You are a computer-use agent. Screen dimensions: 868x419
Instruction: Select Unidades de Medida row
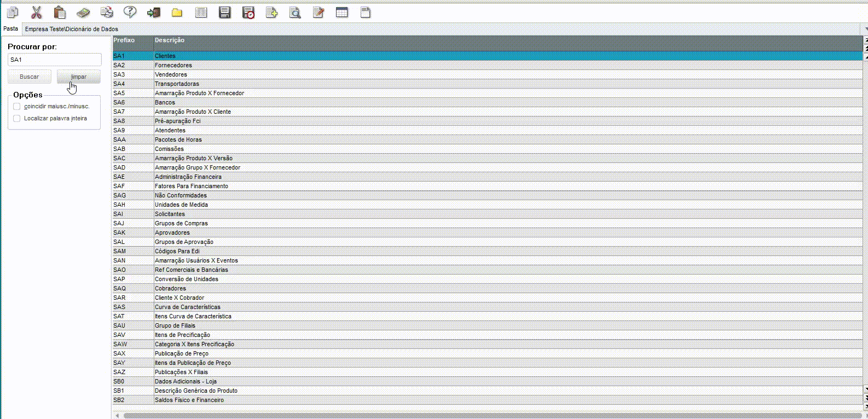pos(488,205)
